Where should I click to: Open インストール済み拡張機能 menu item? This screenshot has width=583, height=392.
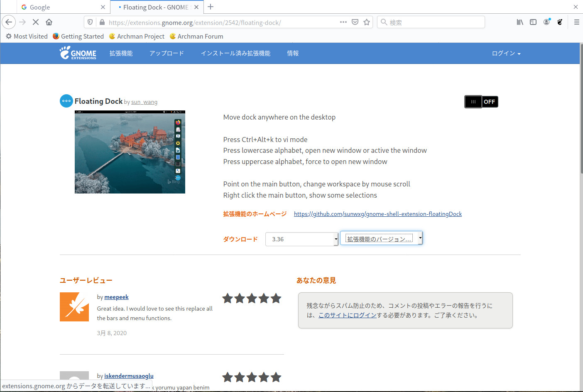click(235, 53)
